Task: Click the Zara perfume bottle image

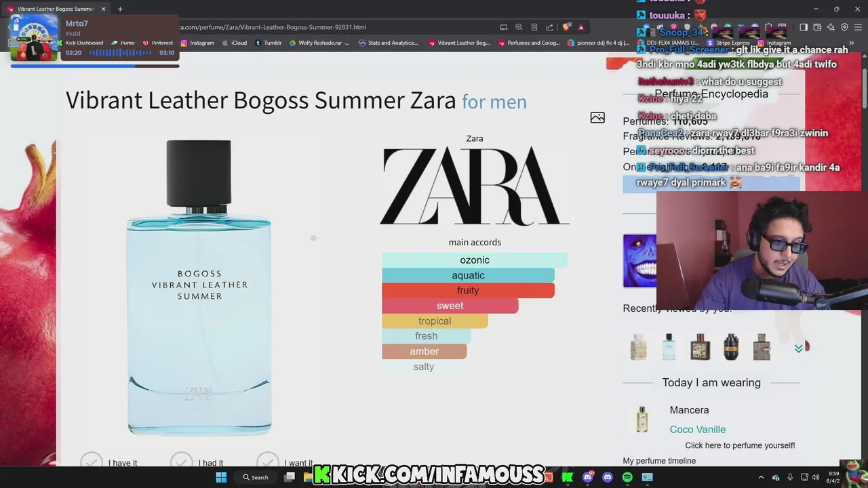Action: (x=199, y=287)
